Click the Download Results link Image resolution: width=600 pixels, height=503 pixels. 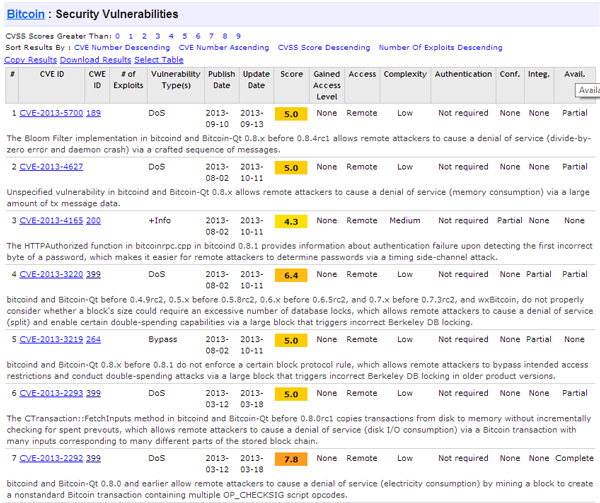pyautogui.click(x=95, y=60)
